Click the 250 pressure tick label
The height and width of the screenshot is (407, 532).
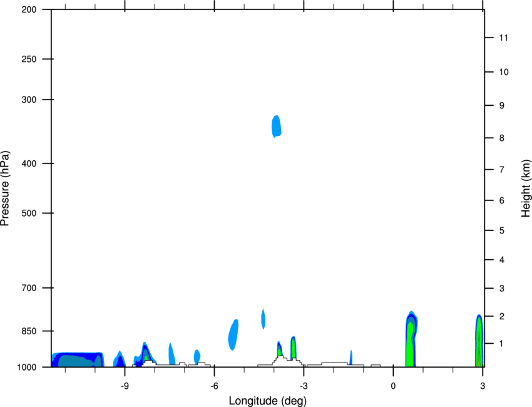29,59
